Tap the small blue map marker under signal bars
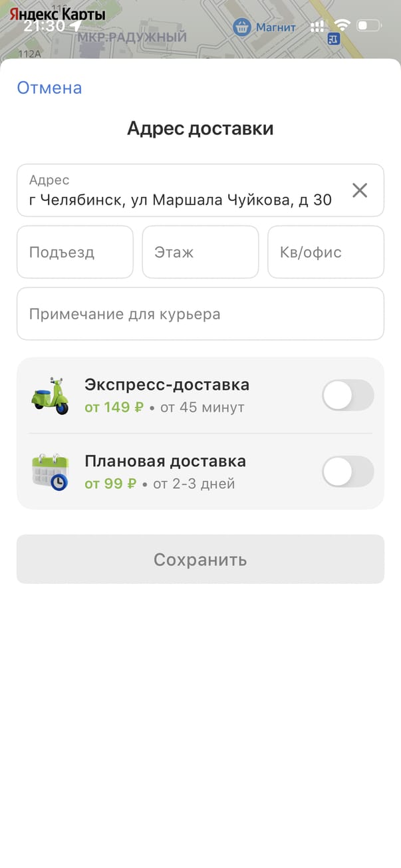Screen dimensions: 401x868 (x=333, y=39)
